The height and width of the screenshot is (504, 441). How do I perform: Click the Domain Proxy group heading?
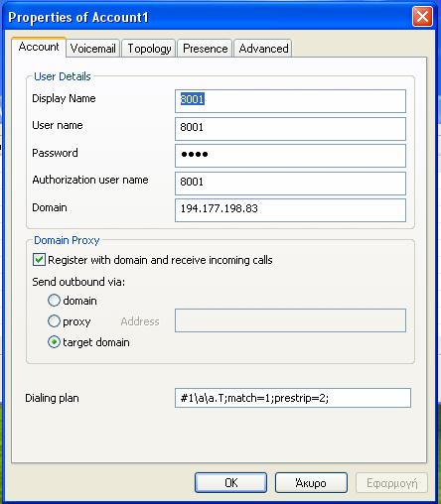(67, 240)
